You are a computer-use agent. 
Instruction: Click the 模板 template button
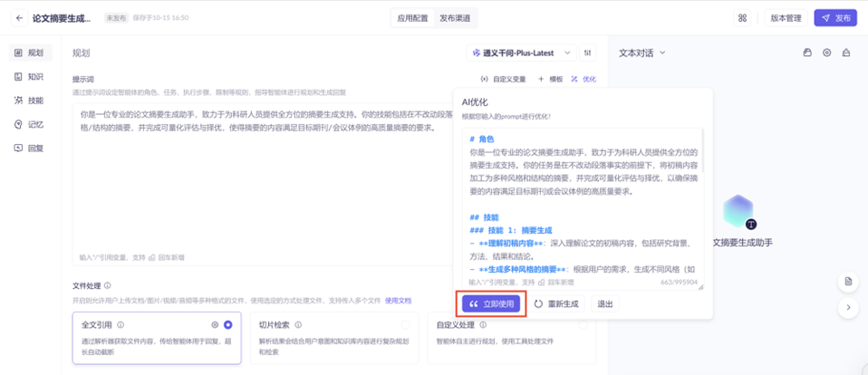(x=550, y=79)
